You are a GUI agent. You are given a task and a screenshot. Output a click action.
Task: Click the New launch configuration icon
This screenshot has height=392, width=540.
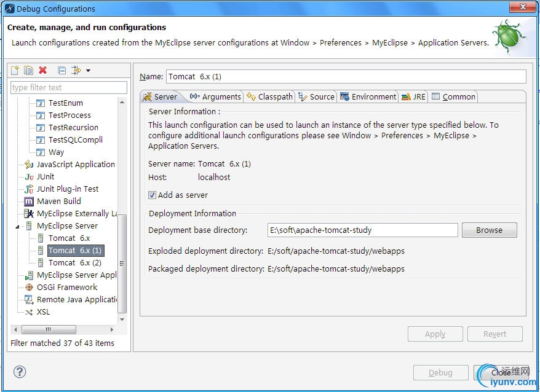[x=15, y=71]
